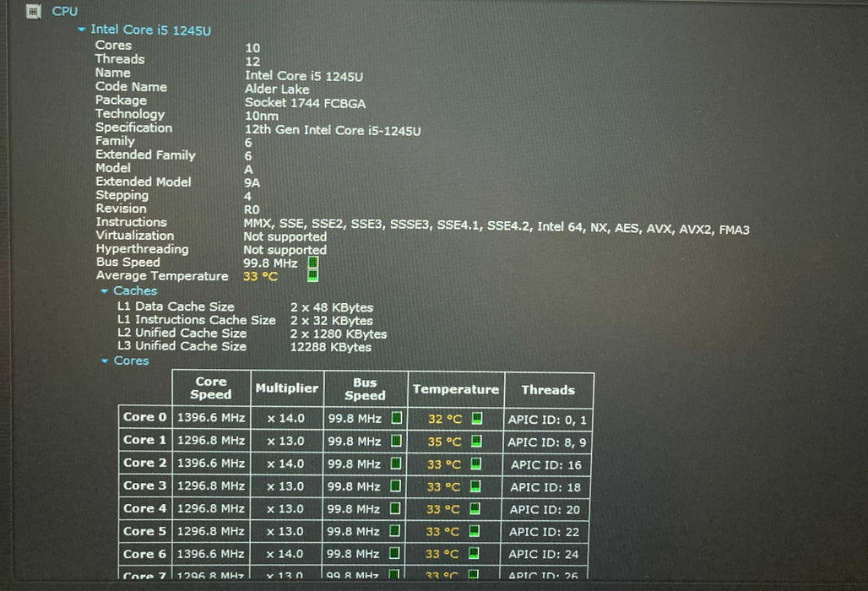Click Core 1 bus speed indicator icon

point(396,441)
